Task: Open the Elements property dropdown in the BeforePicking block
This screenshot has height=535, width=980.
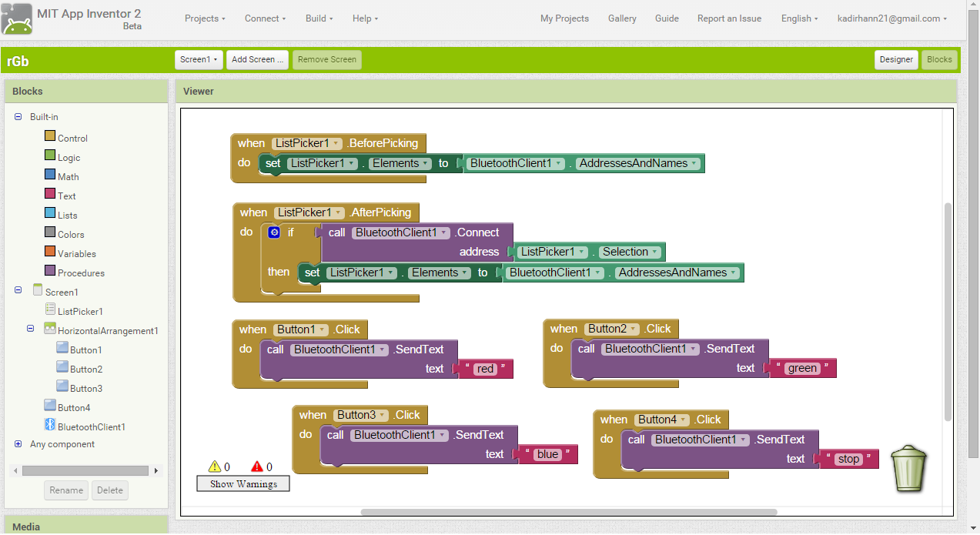Action: tap(400, 163)
